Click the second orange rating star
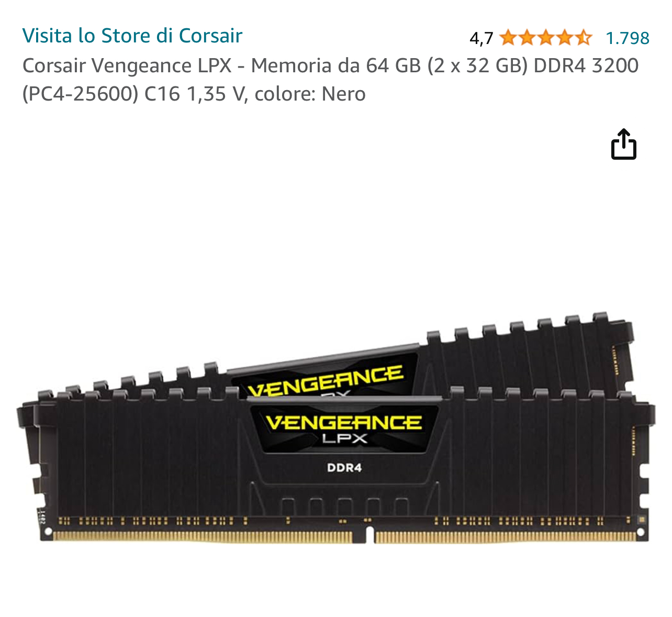Viewport: 672px width, 617px height. click(x=527, y=38)
